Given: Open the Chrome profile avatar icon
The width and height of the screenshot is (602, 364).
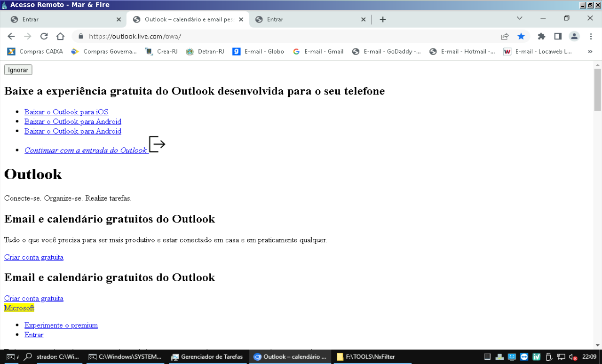Looking at the screenshot, I should click(x=574, y=36).
